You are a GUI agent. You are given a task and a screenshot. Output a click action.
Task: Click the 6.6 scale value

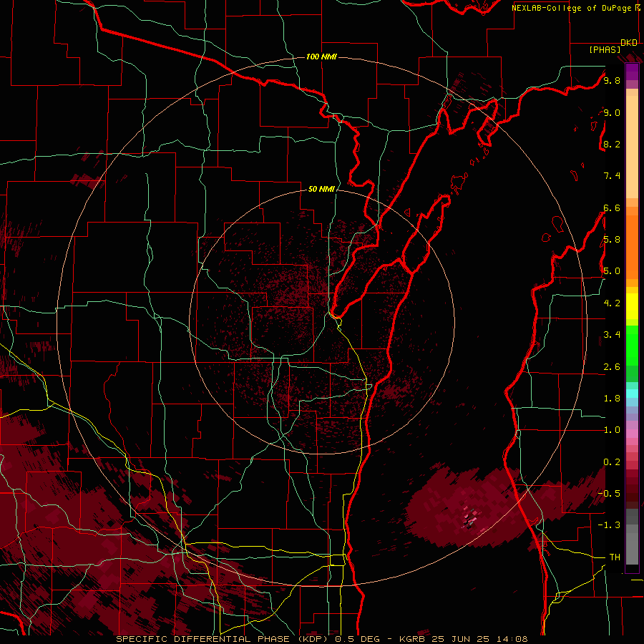[612, 208]
